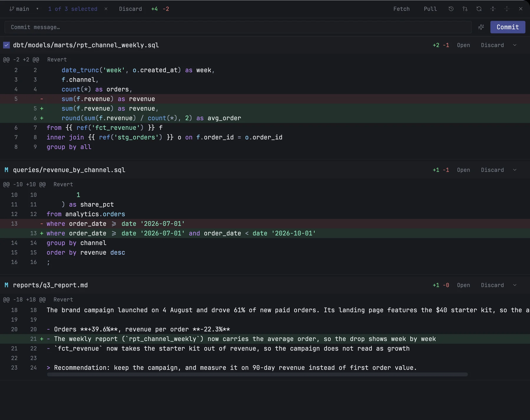
Task: Click added line ending '2026-10-01'
Action: 265,233
